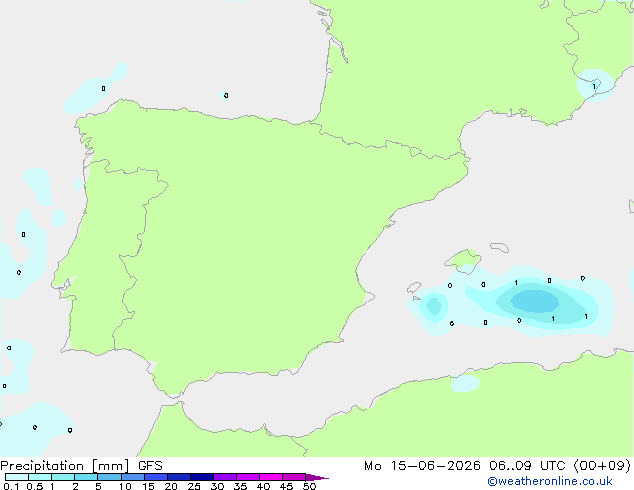This screenshot has width=634, height=490.
Task: Click the darkest blue rain core south of Balearics
Action: (x=535, y=301)
